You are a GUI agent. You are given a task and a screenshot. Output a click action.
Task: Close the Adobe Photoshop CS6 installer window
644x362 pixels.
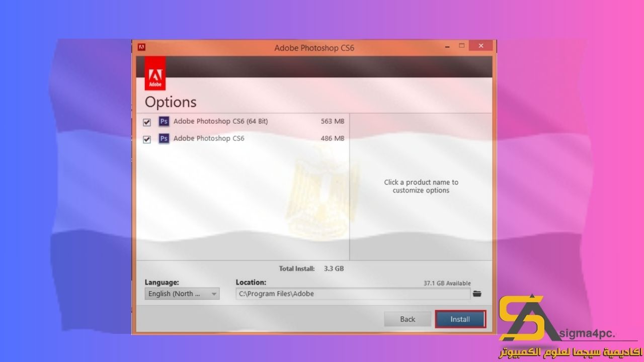coord(481,46)
